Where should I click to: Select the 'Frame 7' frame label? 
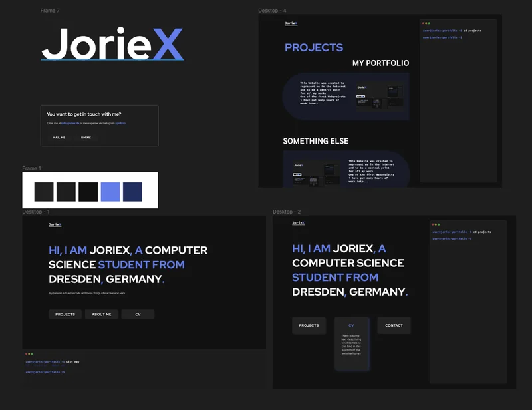[x=50, y=11]
